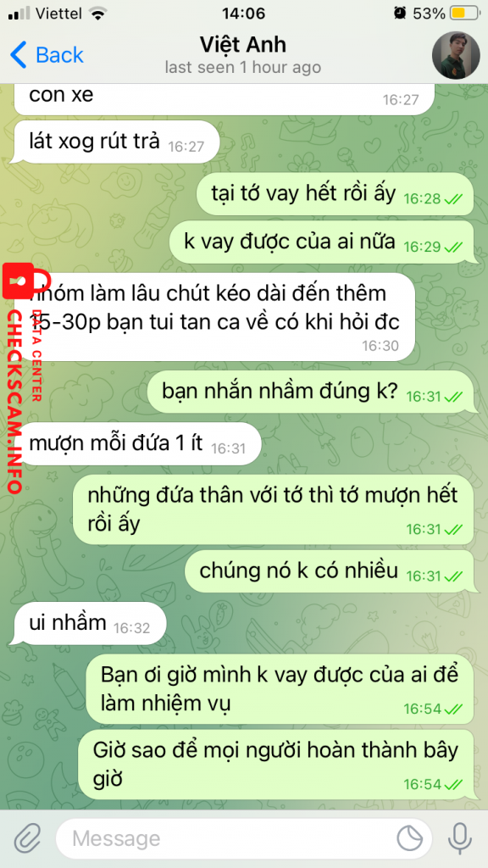488x868 pixels.
Task: Tap the battery icon in status bar
Action: 465,14
